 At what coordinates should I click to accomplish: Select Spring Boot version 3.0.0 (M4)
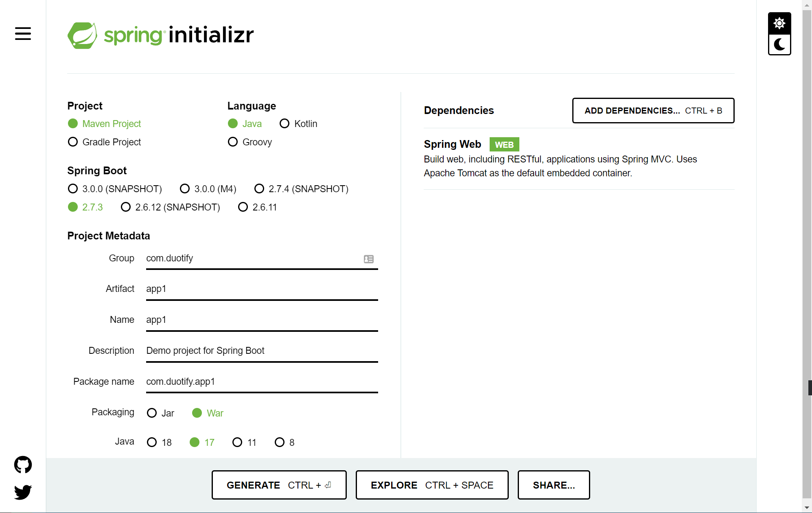[185, 189]
